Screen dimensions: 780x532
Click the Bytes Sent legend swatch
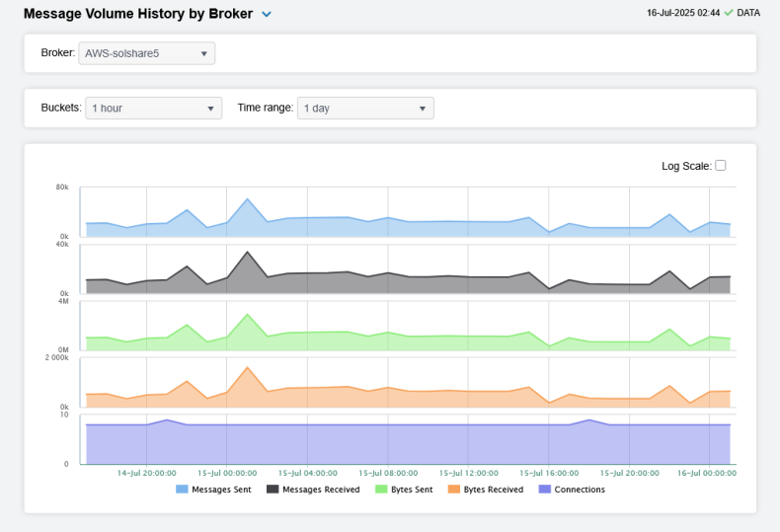(381, 489)
